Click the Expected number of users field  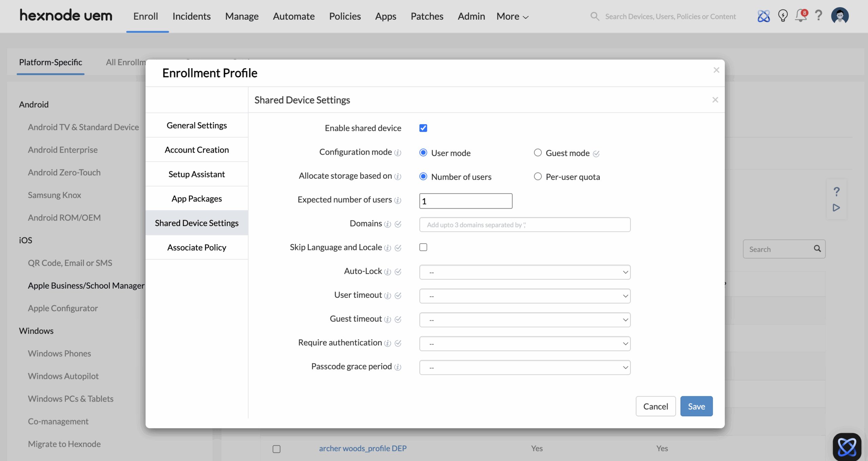tap(466, 201)
